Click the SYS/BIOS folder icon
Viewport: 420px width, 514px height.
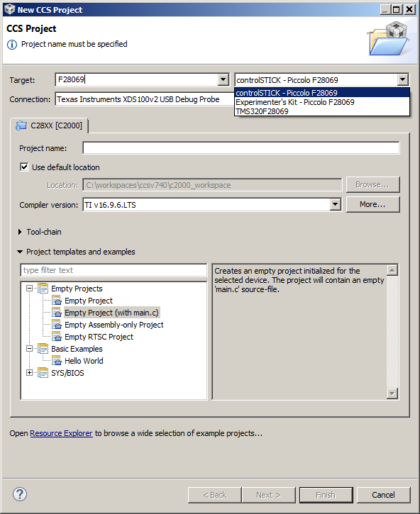click(x=43, y=373)
